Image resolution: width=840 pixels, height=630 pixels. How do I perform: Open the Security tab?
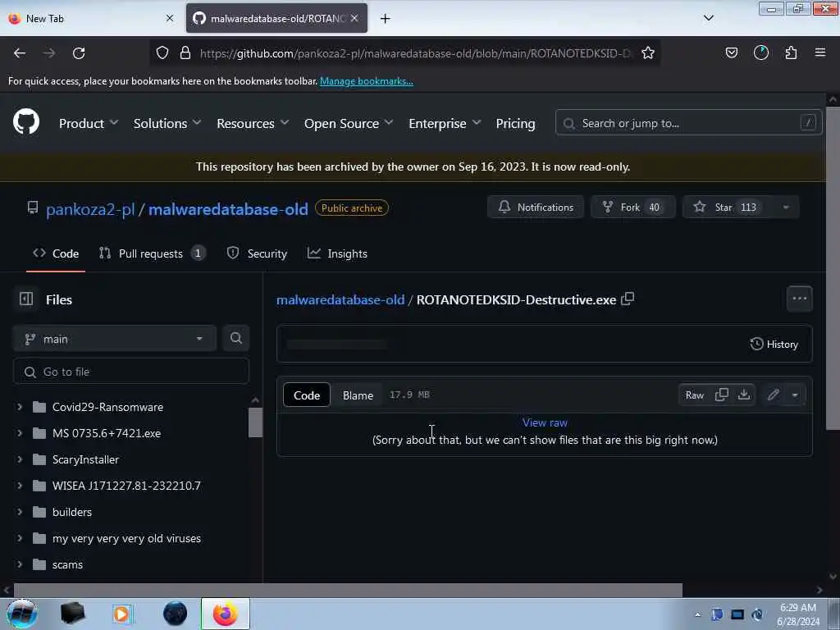click(x=257, y=253)
